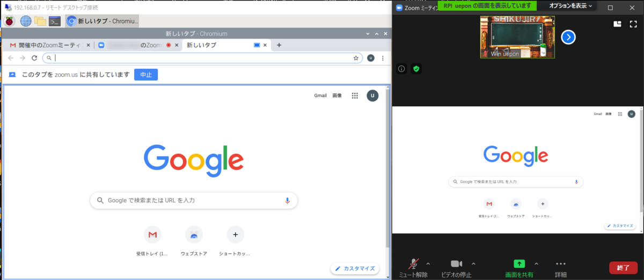Open the Gmail link on the Google page

click(x=320, y=95)
